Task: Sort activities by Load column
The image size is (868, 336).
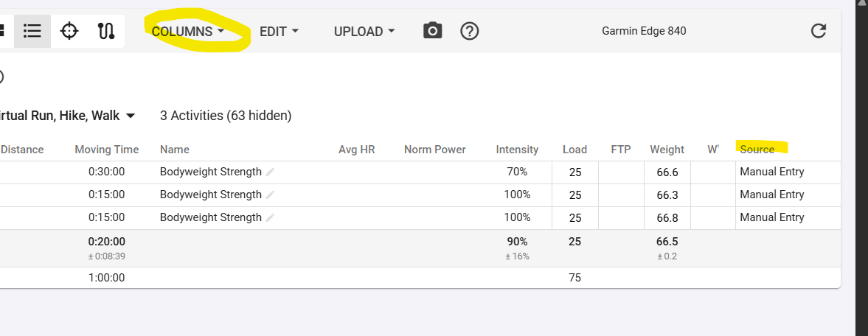Action: pos(574,150)
